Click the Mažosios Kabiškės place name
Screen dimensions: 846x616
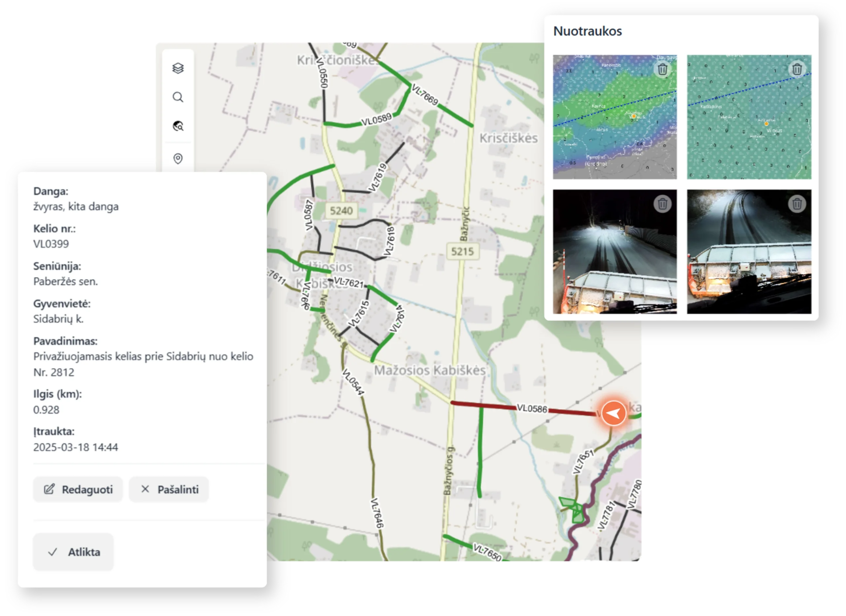coord(430,370)
